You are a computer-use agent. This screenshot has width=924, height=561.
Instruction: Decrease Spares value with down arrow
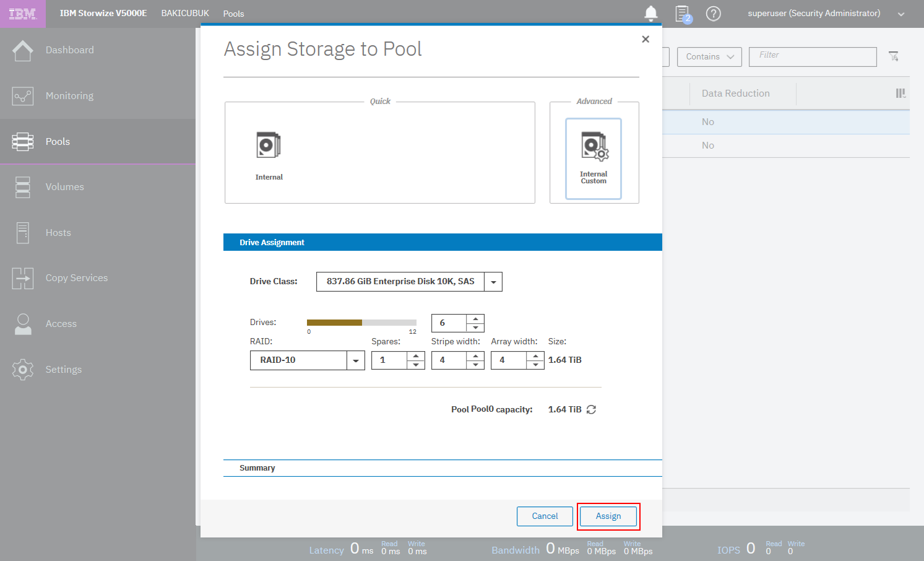416,365
